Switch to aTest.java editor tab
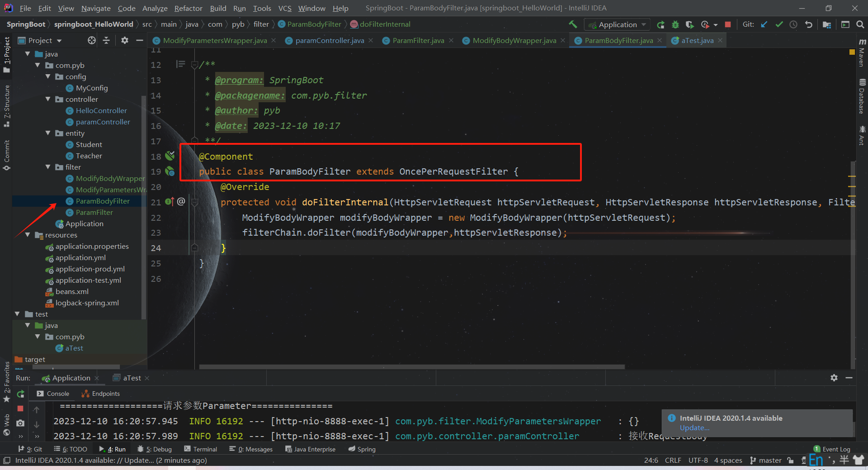This screenshot has height=470, width=868. (697, 40)
